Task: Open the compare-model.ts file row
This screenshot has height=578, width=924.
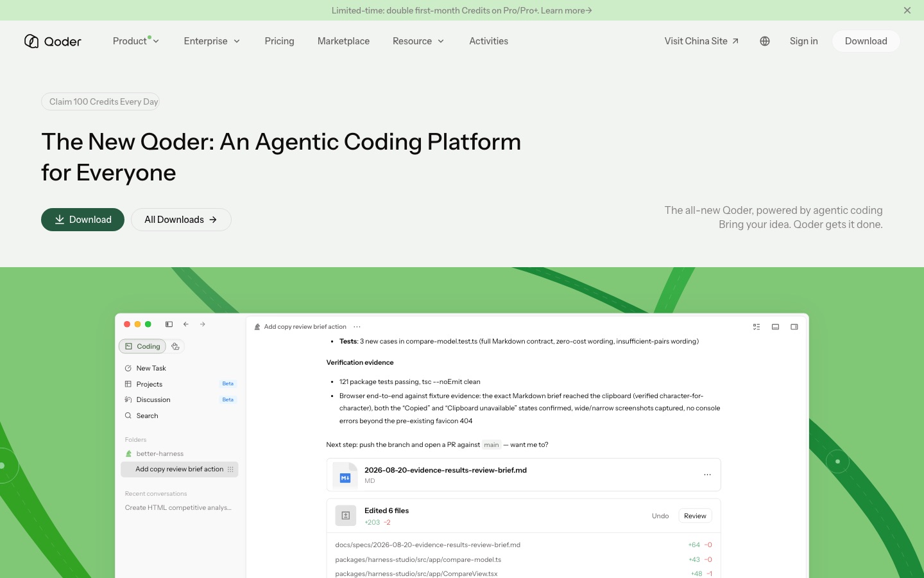Action: pyautogui.click(x=524, y=559)
